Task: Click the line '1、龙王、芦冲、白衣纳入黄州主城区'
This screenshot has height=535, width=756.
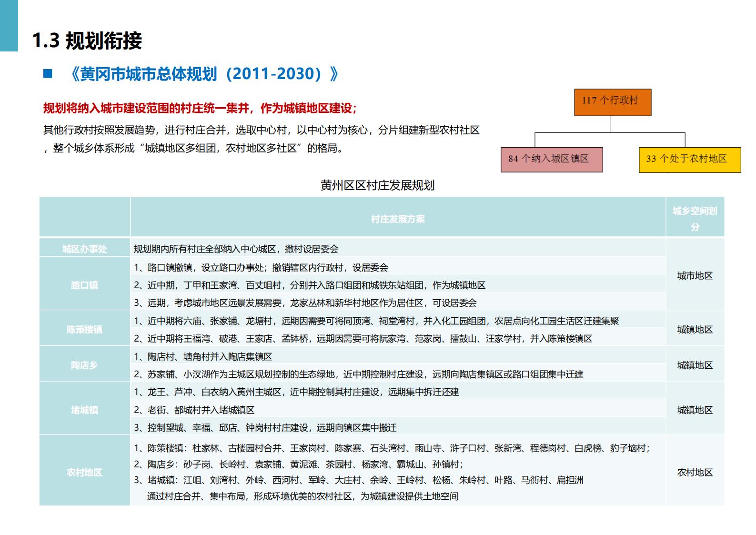Action: coord(296,392)
